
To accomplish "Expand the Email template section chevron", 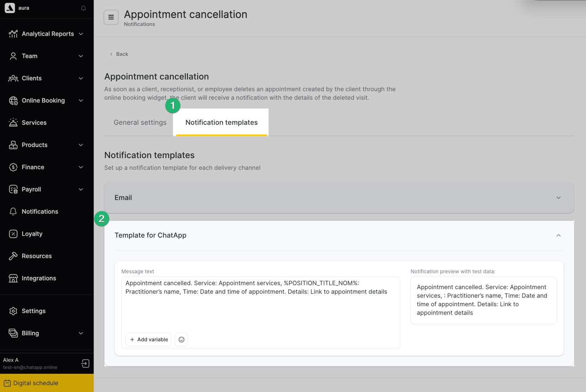I will 559,198.
